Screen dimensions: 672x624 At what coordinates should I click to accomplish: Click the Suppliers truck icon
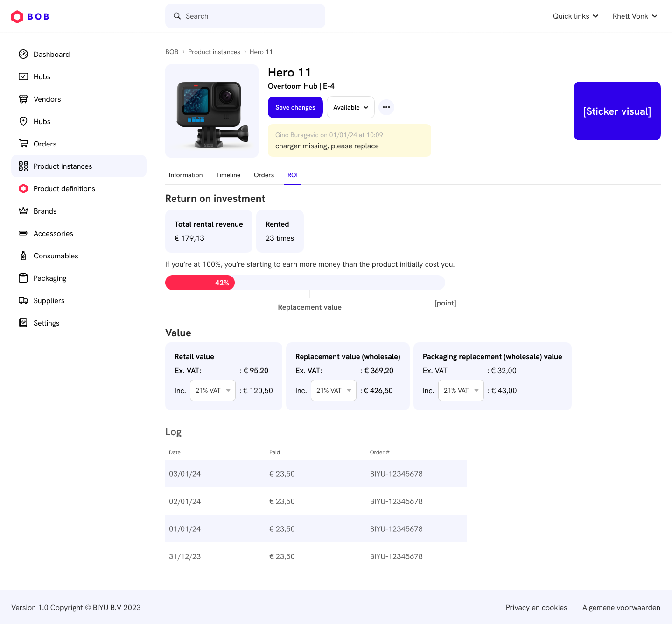pos(23,300)
